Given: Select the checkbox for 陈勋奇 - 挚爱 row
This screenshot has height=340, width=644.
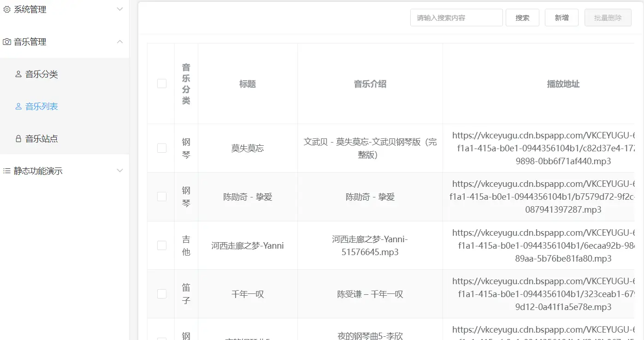Looking at the screenshot, I should tap(162, 197).
